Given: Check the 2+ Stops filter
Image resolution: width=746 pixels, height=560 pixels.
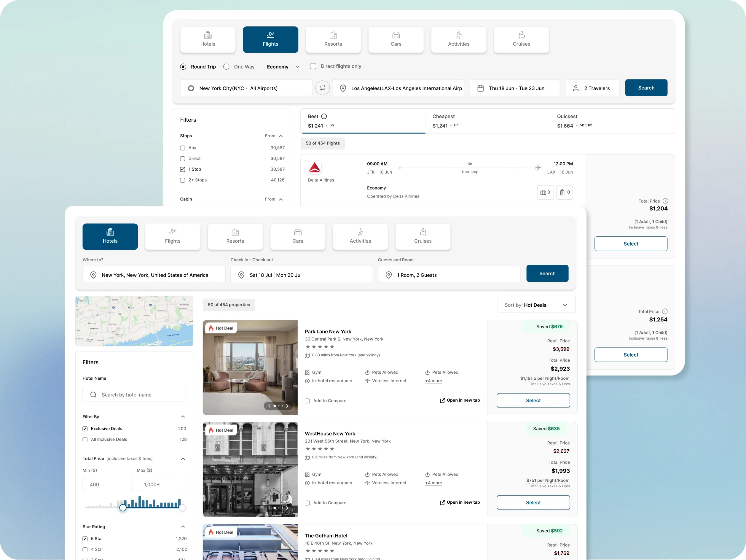Looking at the screenshot, I should coord(182,180).
